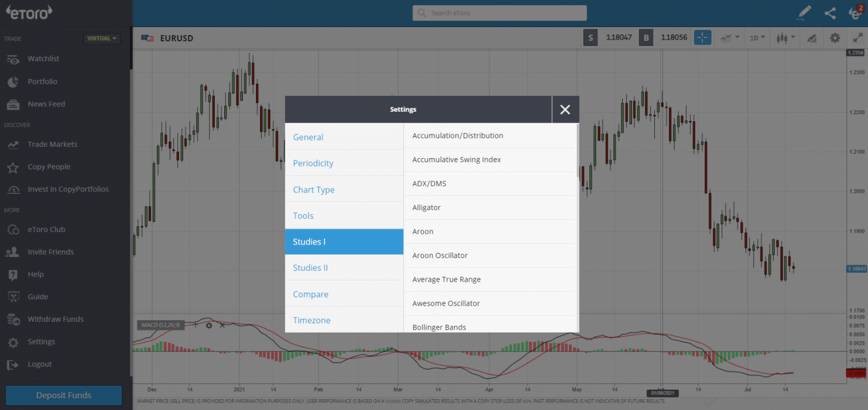868x410 pixels.
Task: Enable the Alligator study
Action: 426,207
